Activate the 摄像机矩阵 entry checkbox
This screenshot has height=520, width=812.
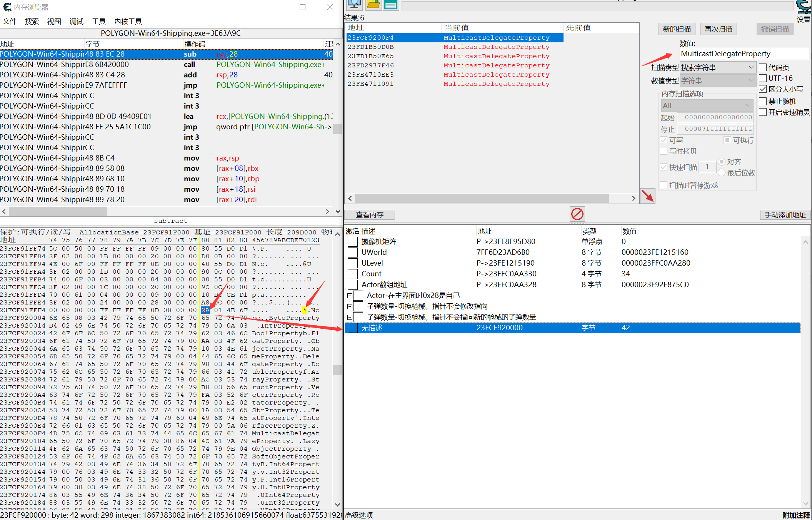coord(353,242)
